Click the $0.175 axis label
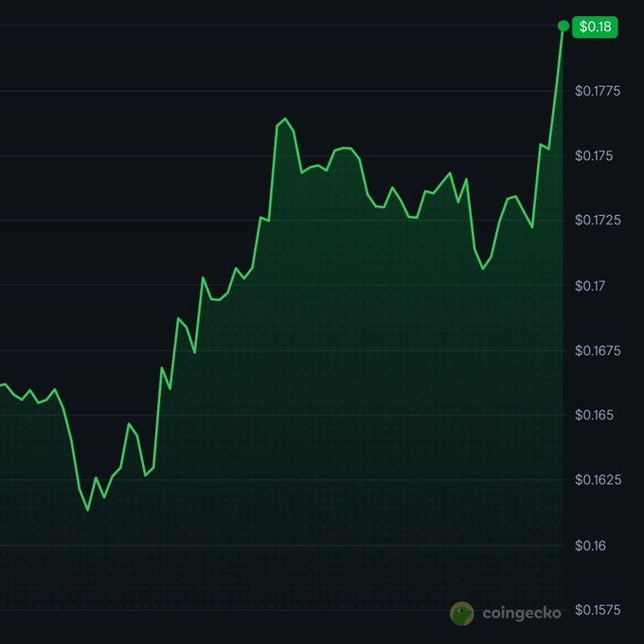The width and height of the screenshot is (644, 644). (594, 155)
